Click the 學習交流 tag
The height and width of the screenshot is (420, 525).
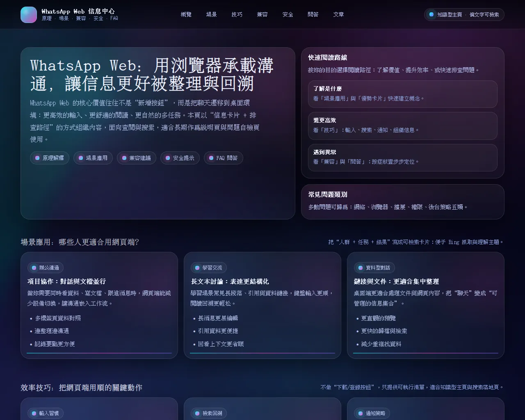coord(209,268)
